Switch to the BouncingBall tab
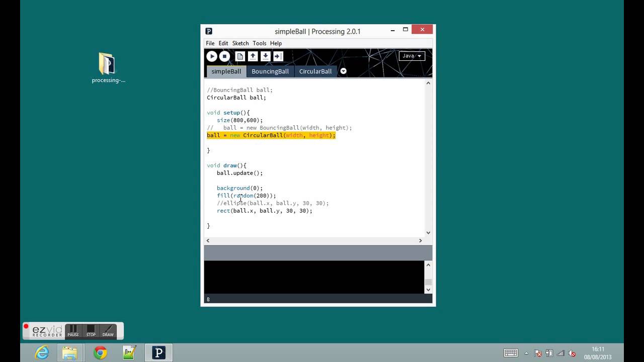The height and width of the screenshot is (362, 644). tap(270, 71)
